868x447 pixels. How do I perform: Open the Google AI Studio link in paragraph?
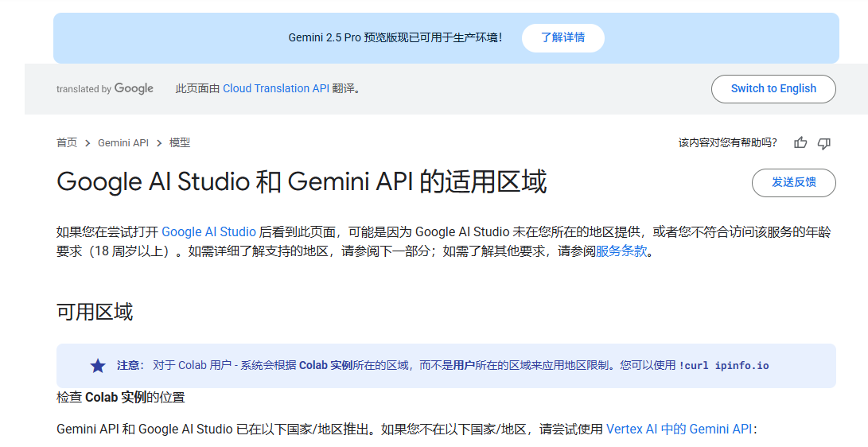point(208,231)
